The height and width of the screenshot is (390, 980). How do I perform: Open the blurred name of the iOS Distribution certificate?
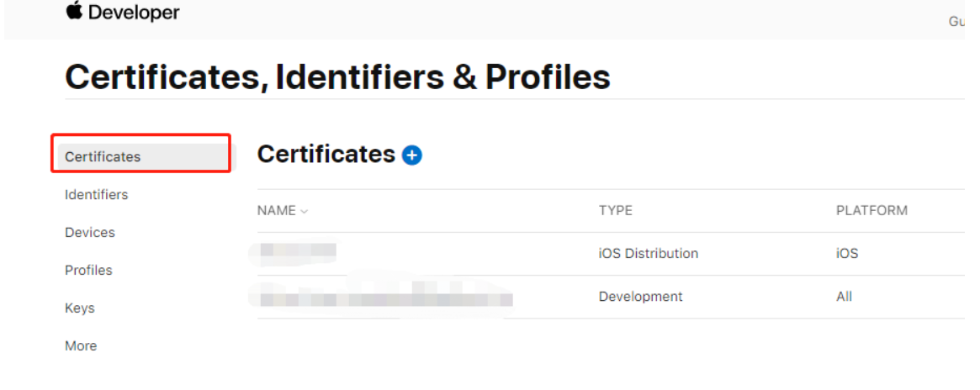click(x=298, y=250)
